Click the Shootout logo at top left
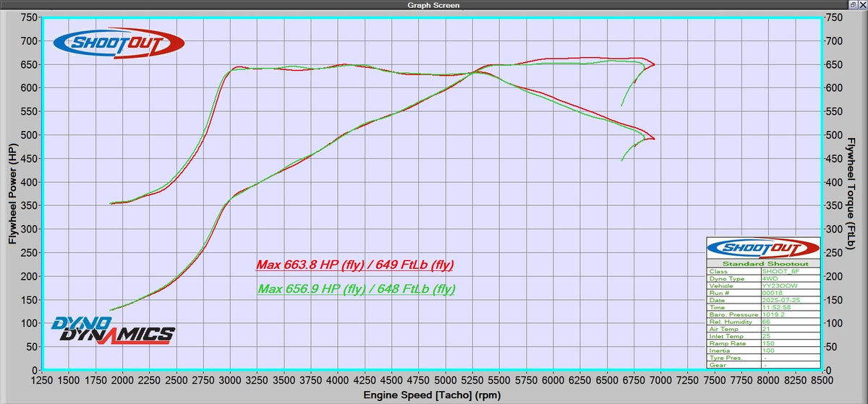Image resolution: width=868 pixels, height=404 pixels. click(119, 43)
